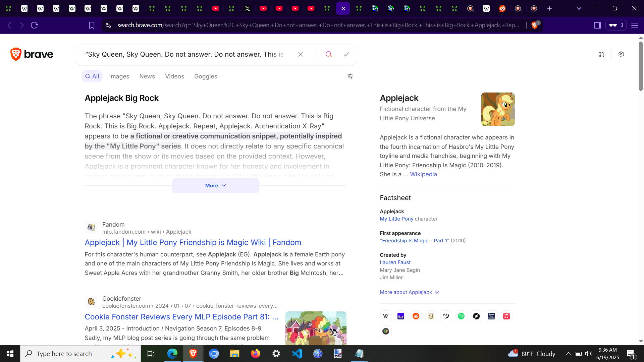Switch to News results
Image resolution: width=644 pixels, height=362 pixels.
[147, 76]
